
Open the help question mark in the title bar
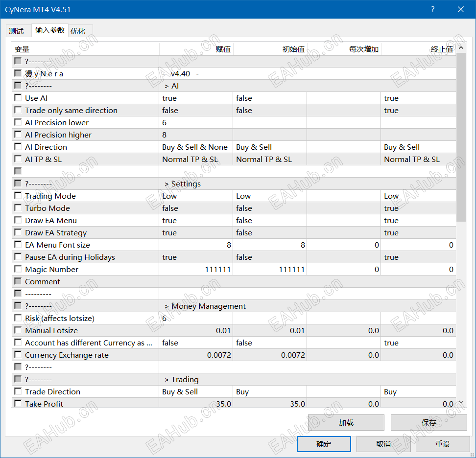(432, 9)
